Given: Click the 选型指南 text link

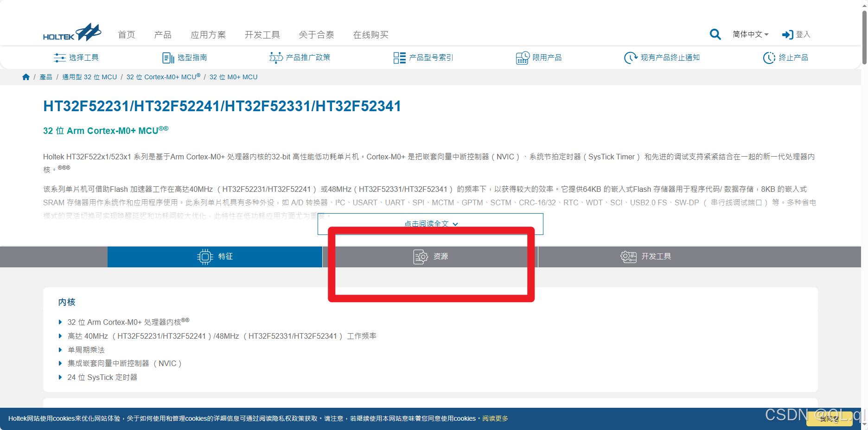Looking at the screenshot, I should click(x=192, y=57).
